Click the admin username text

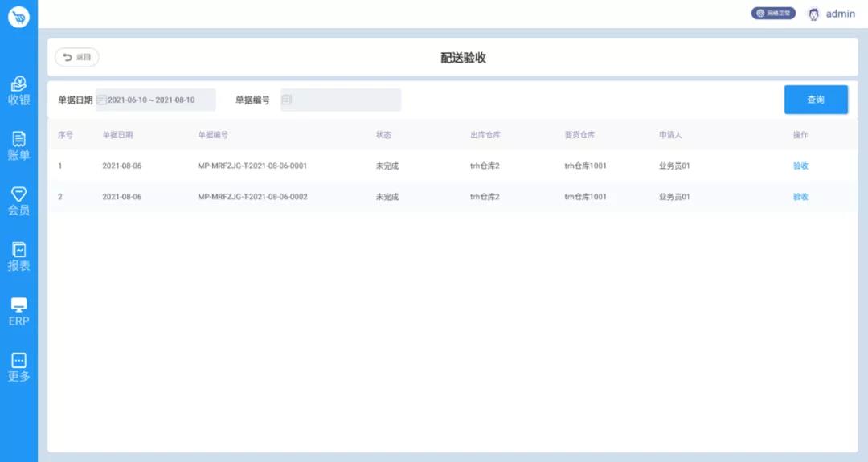click(x=841, y=14)
